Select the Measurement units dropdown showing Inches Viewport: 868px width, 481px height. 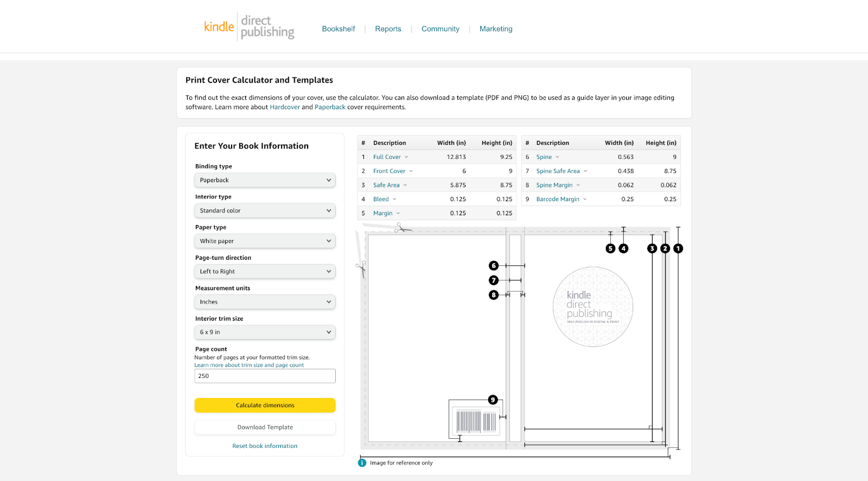[x=265, y=302]
